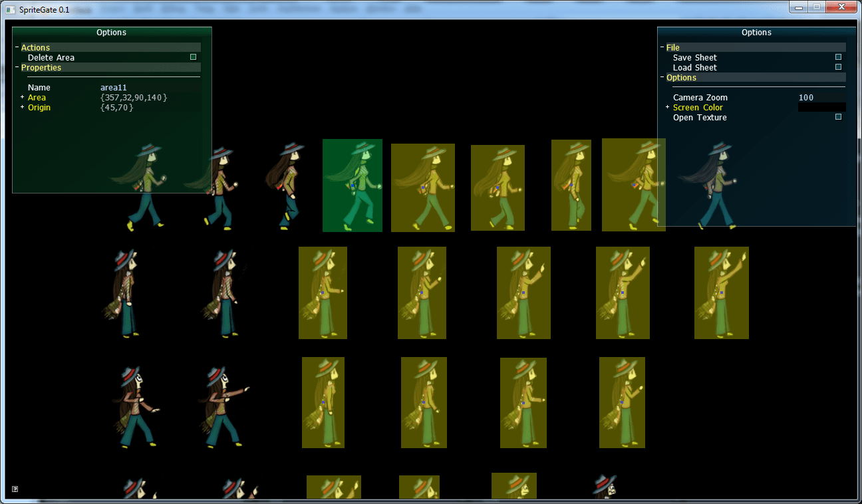Image resolution: width=862 pixels, height=504 pixels.
Task: Click the right Options panel title bar
Action: 757,33
